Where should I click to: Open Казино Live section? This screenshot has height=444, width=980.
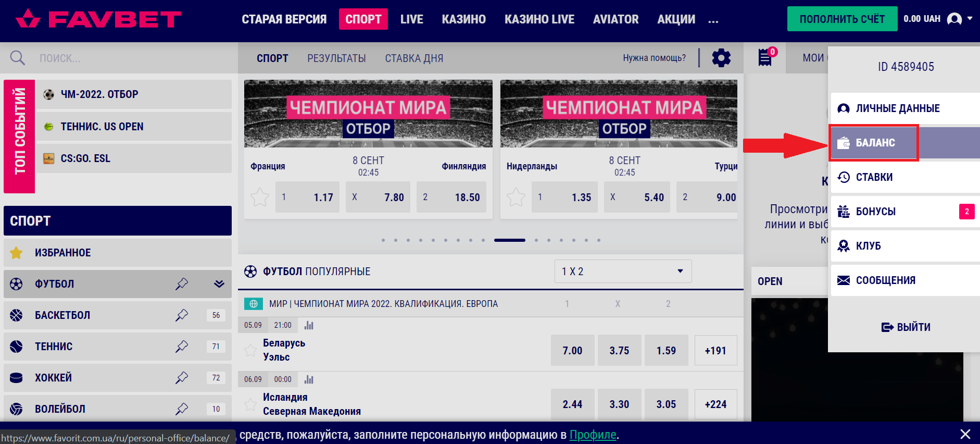coord(539,19)
